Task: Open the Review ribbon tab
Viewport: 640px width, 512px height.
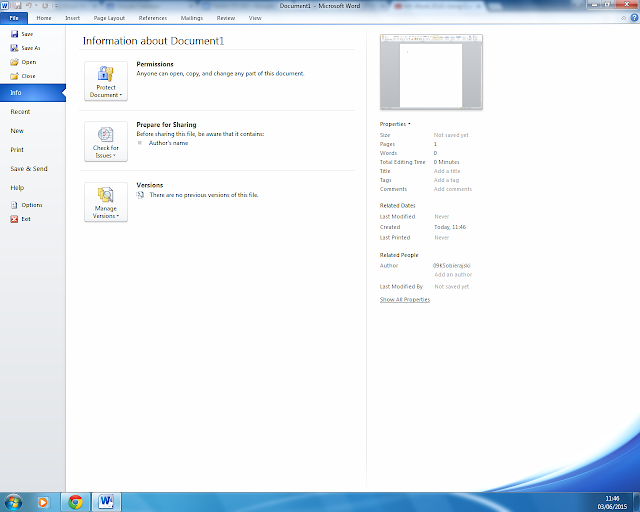Action: [226, 18]
